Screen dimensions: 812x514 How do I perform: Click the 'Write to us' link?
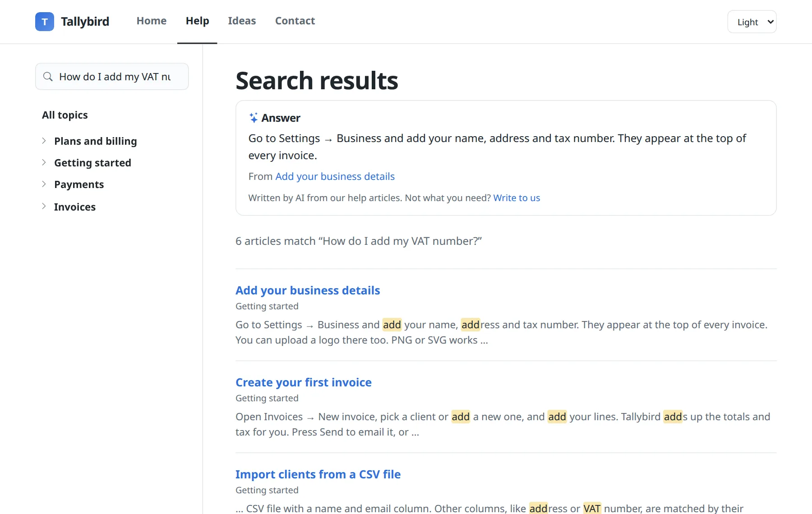[x=517, y=198]
